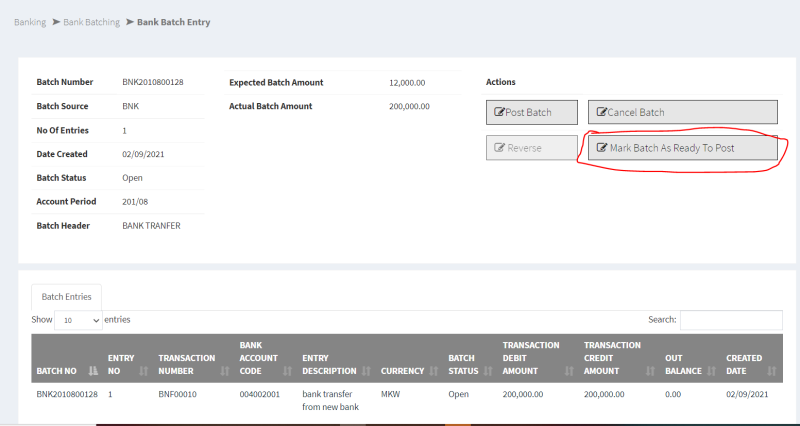
Task: Open the show entries count dropdown
Action: [78, 320]
